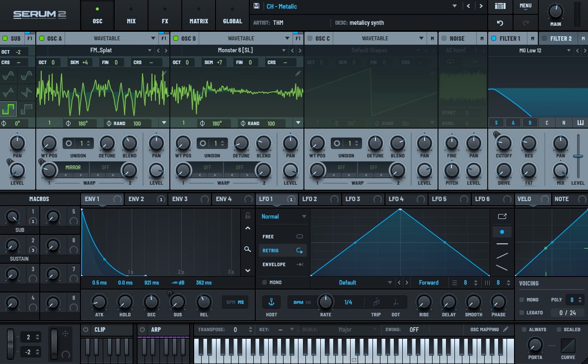588x364 pixels.
Task: Open the preset browser list icon
Action: (500, 6)
